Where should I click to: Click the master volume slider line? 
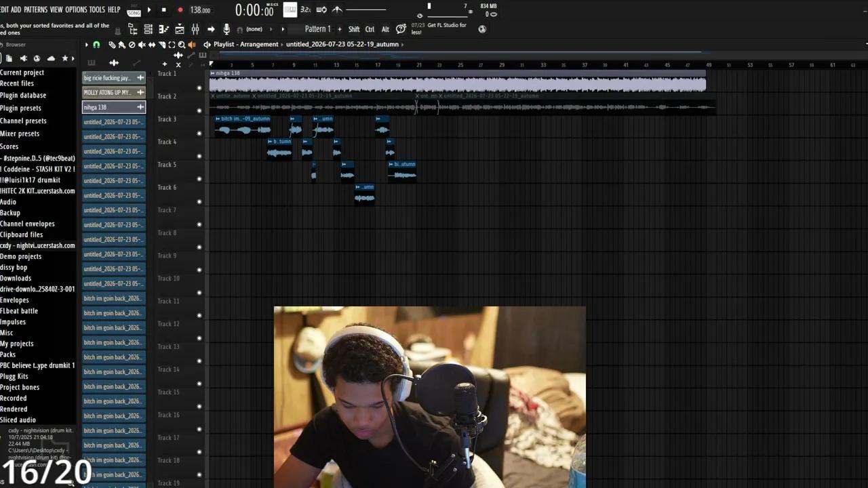(366, 9)
